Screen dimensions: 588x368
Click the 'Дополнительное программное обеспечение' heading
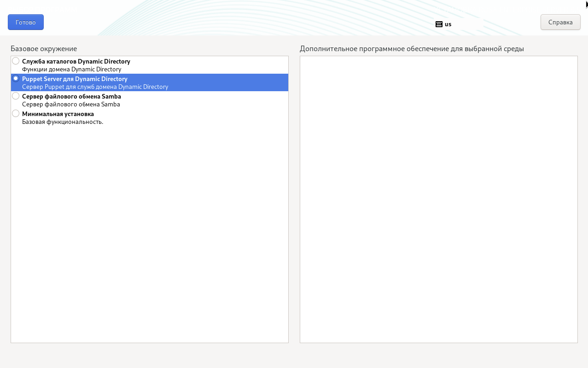(x=412, y=48)
